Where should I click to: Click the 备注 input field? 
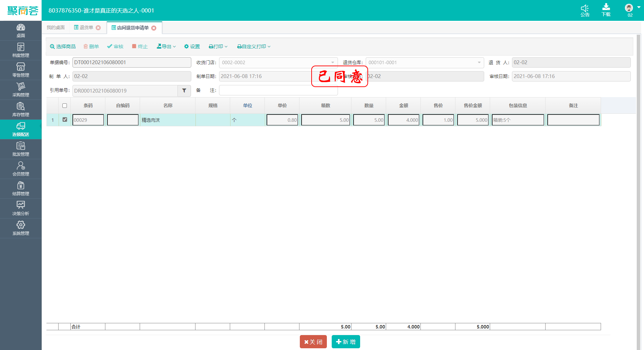[x=278, y=90]
